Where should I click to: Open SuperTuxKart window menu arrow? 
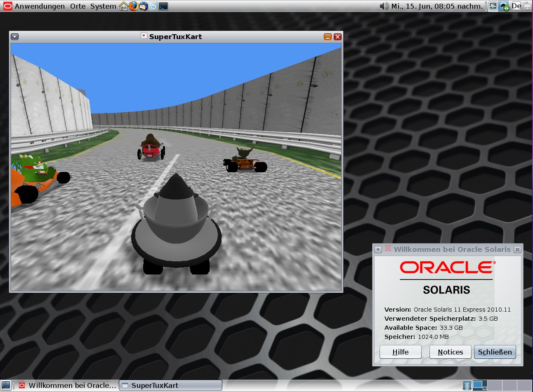pyautogui.click(x=15, y=37)
